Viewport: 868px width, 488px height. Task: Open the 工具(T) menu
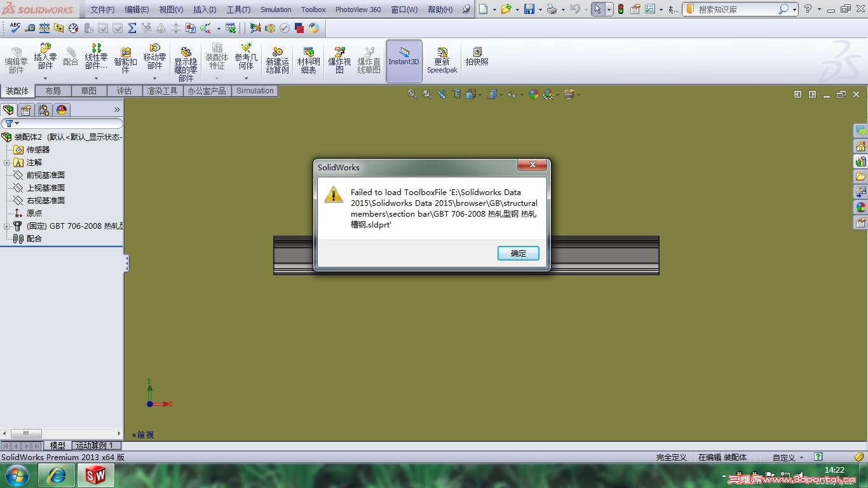(x=238, y=10)
